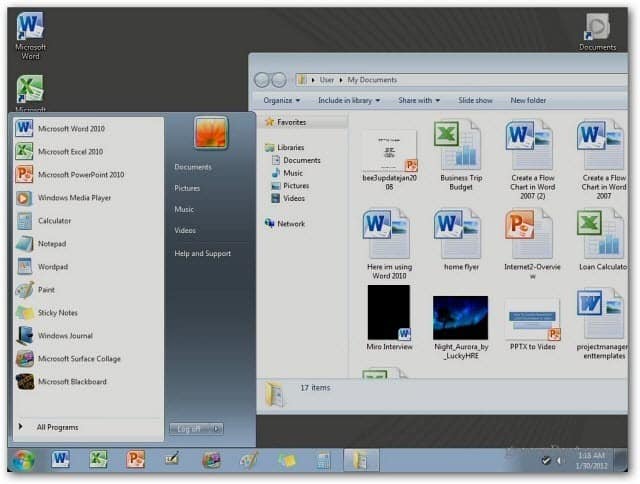640x484 pixels.
Task: Launch Microsoft Blackboard from Start menu
Action: coord(88,382)
